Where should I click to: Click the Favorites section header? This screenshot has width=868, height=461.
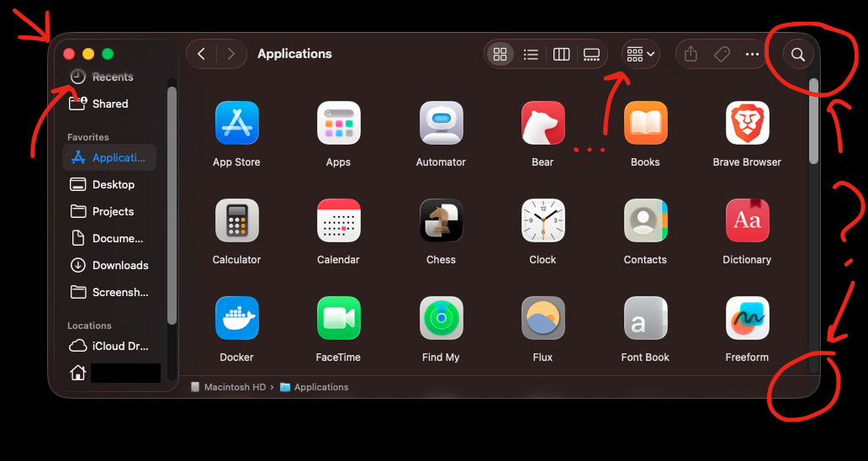(x=88, y=137)
